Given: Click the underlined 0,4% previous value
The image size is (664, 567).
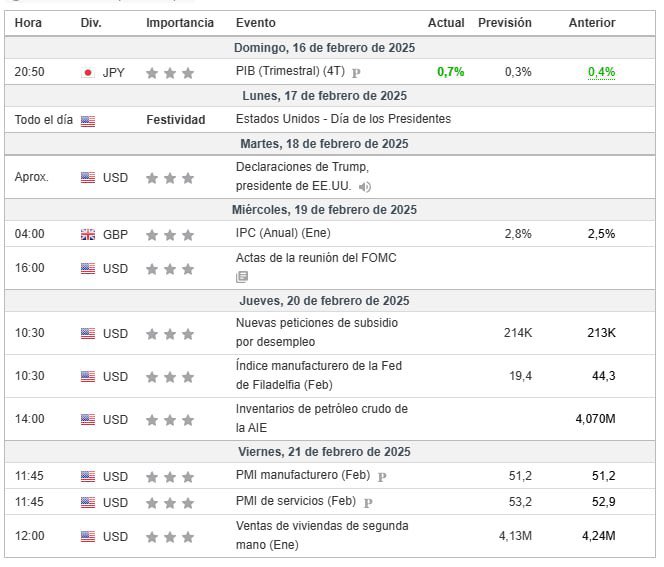Looking at the screenshot, I should coord(601,72).
